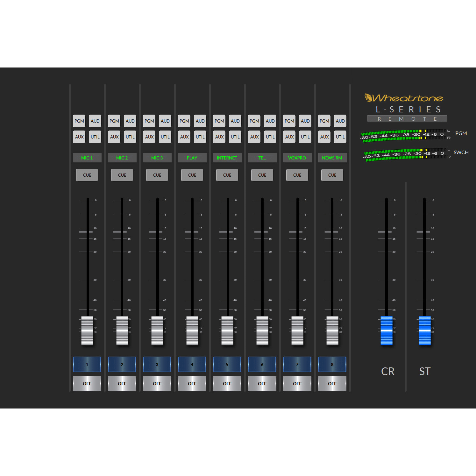Open the VOXPRO source label

pyautogui.click(x=297, y=158)
